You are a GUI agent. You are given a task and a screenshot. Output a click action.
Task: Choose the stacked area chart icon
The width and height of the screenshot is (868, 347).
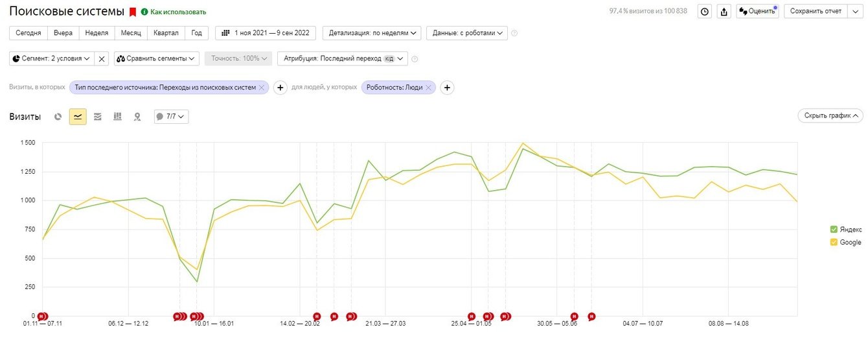point(98,117)
